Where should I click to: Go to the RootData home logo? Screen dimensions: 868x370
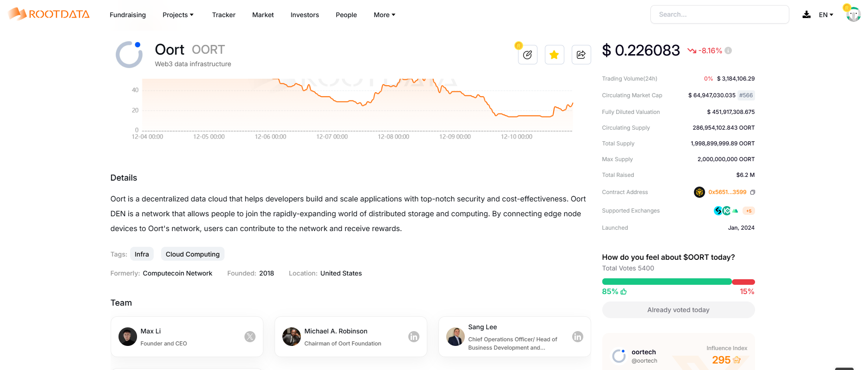[49, 14]
